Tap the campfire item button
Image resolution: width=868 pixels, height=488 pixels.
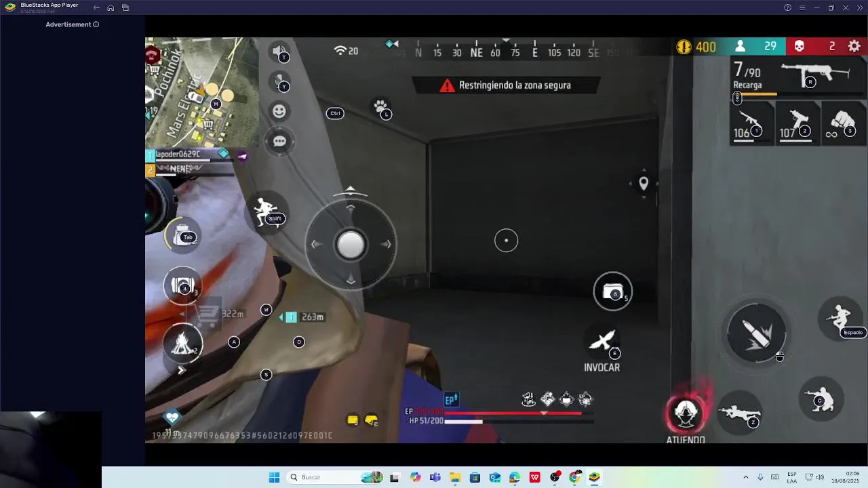click(x=182, y=343)
